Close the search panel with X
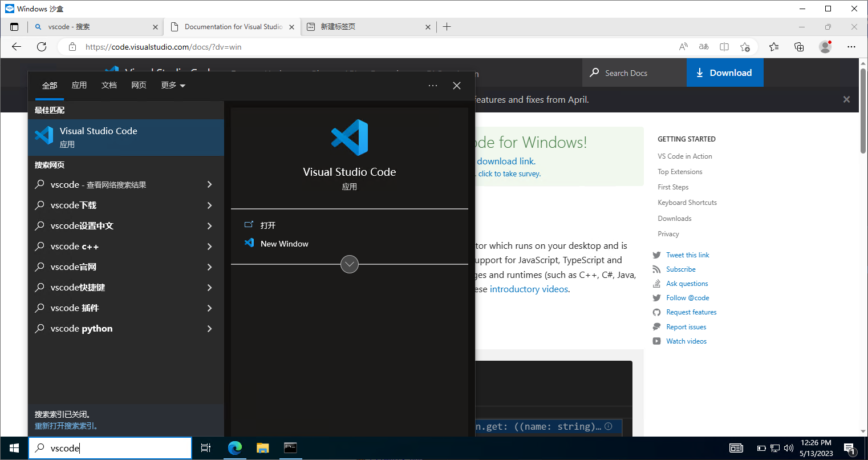The image size is (868, 460). [x=457, y=86]
